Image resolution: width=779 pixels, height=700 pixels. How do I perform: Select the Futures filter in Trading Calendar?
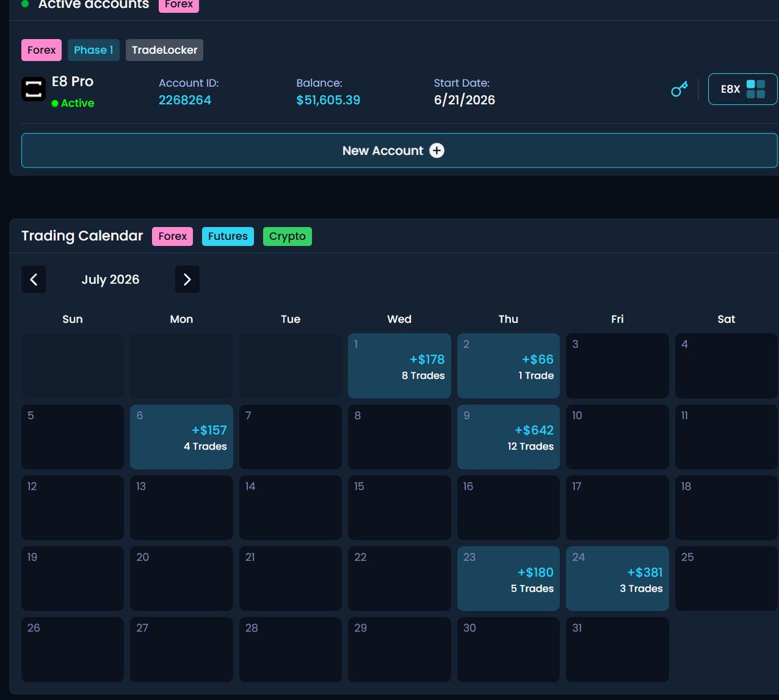click(228, 236)
